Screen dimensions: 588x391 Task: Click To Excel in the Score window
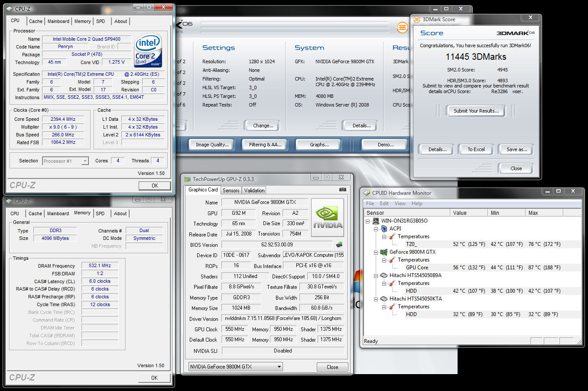click(476, 149)
